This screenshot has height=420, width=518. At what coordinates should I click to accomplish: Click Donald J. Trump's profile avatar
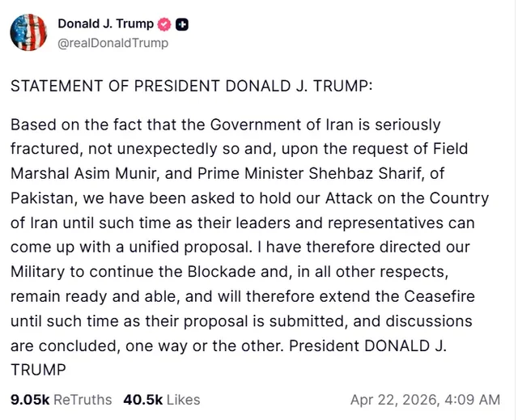click(x=28, y=32)
